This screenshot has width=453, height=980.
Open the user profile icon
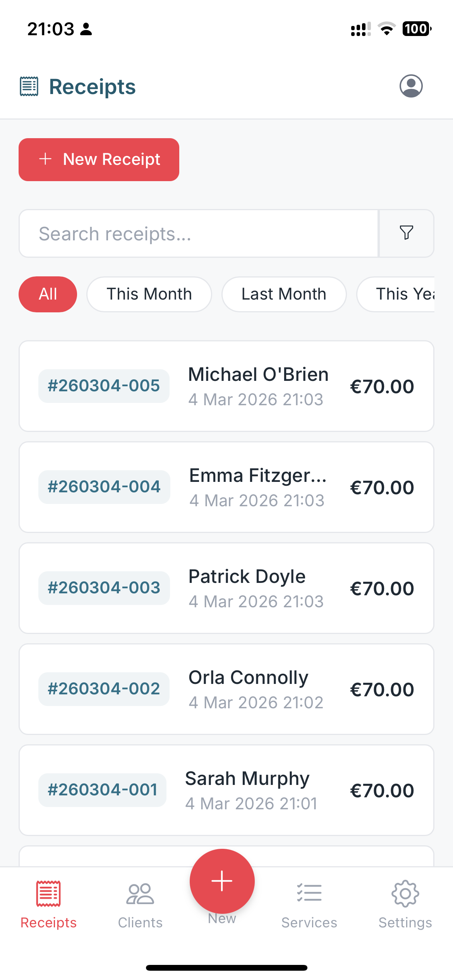tap(411, 86)
